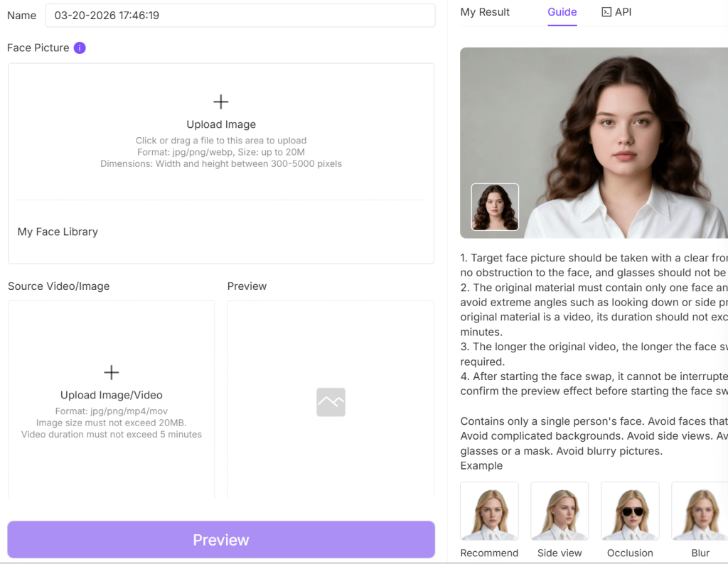The width and height of the screenshot is (728, 564).
Task: Click the Face Picture info icon
Action: pyautogui.click(x=80, y=48)
